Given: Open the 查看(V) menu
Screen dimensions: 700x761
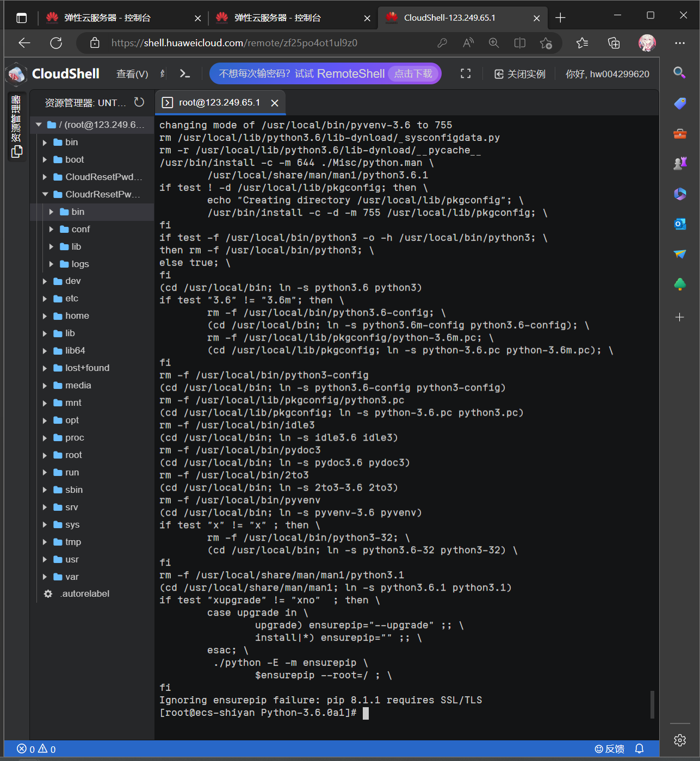Looking at the screenshot, I should coord(132,74).
